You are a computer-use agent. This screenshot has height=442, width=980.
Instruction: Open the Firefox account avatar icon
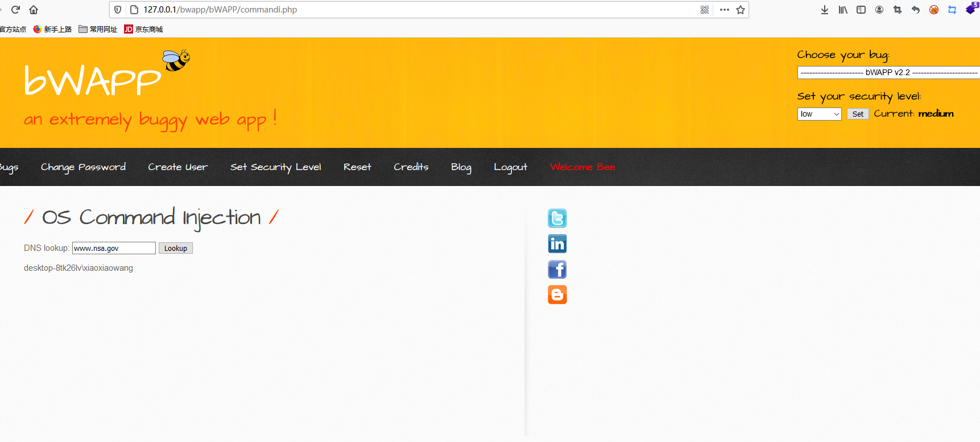[879, 10]
